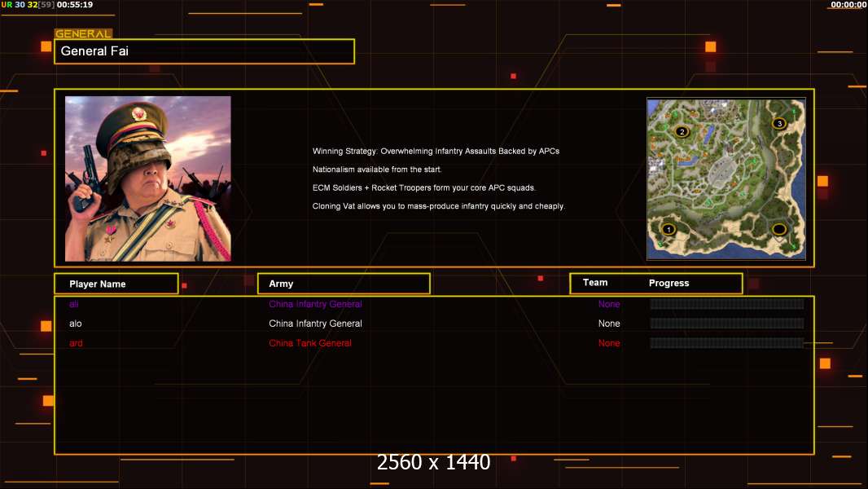Click the General Fai portrait image
This screenshot has height=489, width=868.
point(148,178)
